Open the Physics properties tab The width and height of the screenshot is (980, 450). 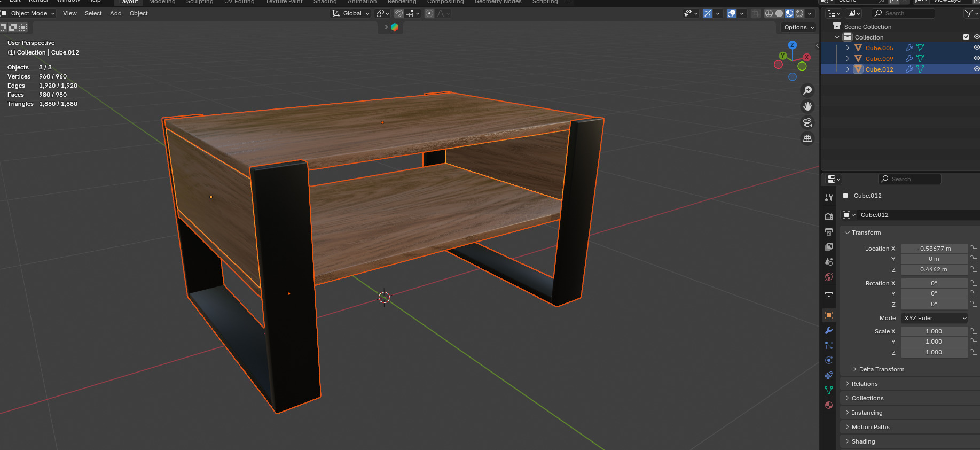(x=829, y=360)
